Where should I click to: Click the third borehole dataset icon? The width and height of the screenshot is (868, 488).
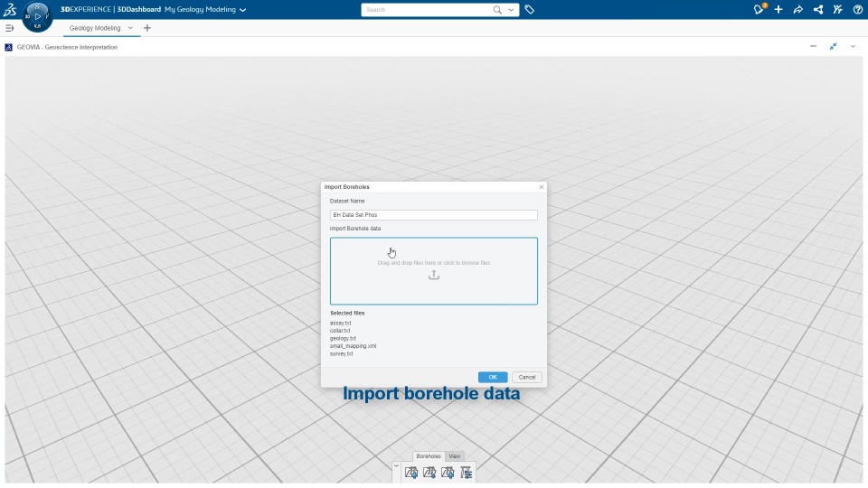click(448, 473)
